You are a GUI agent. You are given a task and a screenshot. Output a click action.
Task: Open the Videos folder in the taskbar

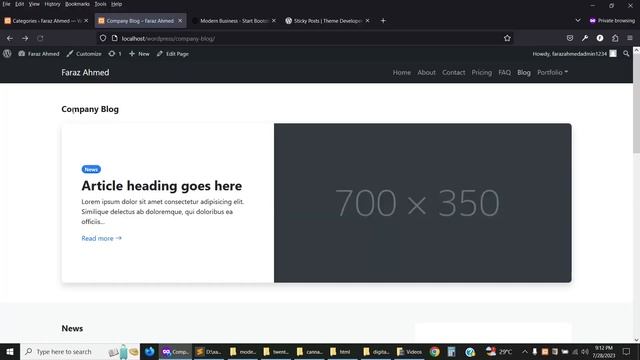point(409,351)
